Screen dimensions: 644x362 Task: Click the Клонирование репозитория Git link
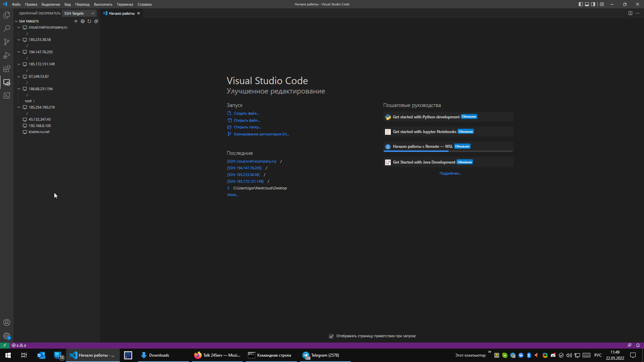coord(261,134)
